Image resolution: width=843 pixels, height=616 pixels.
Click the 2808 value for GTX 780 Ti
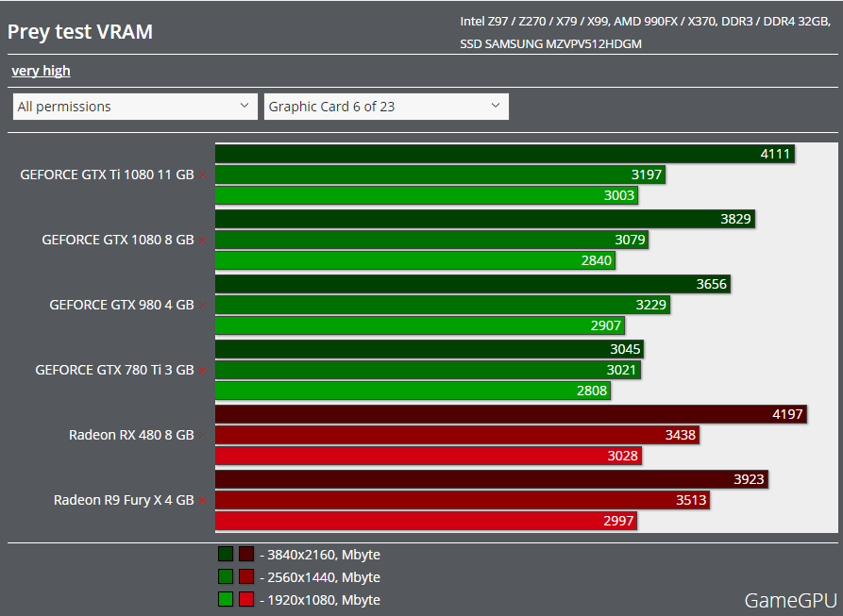592,391
